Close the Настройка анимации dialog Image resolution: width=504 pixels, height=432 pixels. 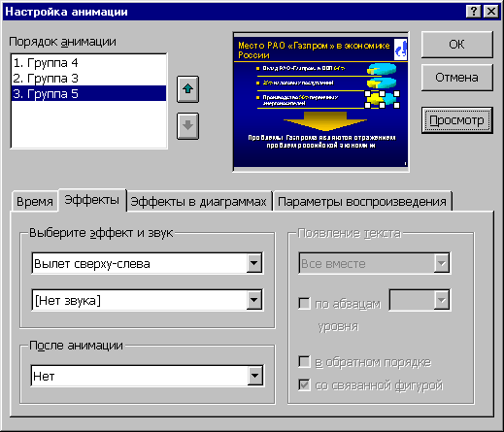[491, 12]
